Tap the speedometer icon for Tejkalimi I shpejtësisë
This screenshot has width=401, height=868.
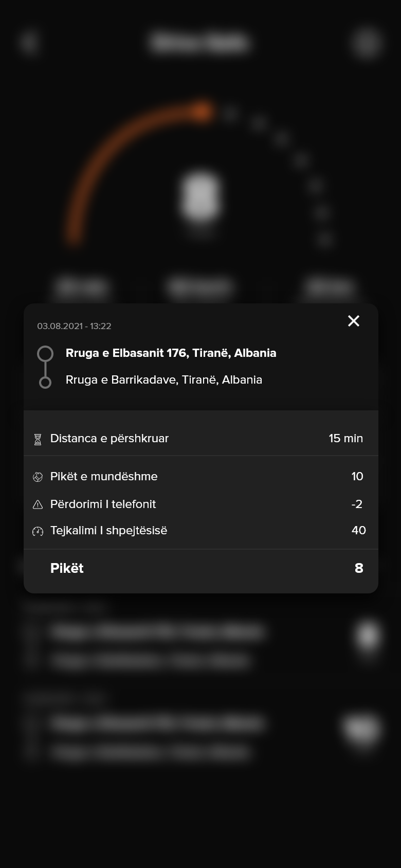click(38, 531)
